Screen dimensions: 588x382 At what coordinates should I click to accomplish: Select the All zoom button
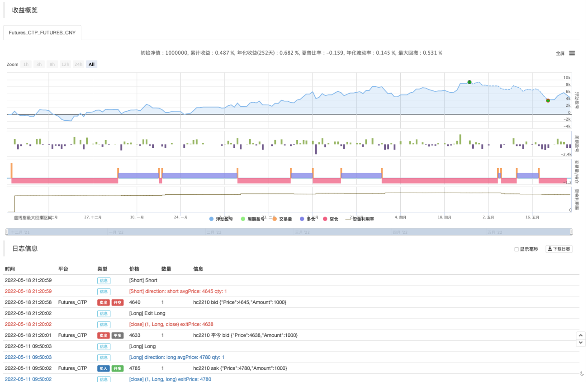(92, 64)
